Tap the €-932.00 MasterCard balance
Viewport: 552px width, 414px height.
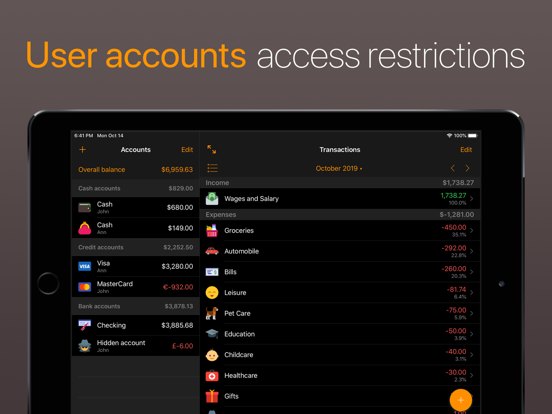point(178,287)
